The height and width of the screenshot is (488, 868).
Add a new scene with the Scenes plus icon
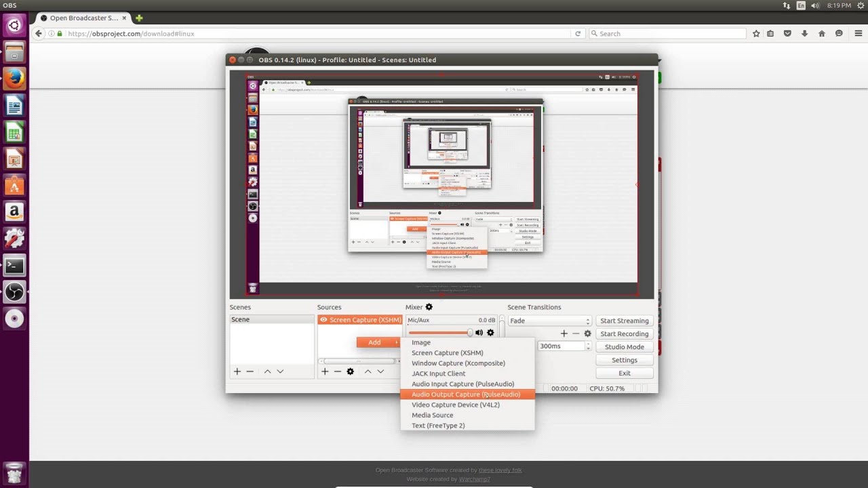(x=237, y=371)
